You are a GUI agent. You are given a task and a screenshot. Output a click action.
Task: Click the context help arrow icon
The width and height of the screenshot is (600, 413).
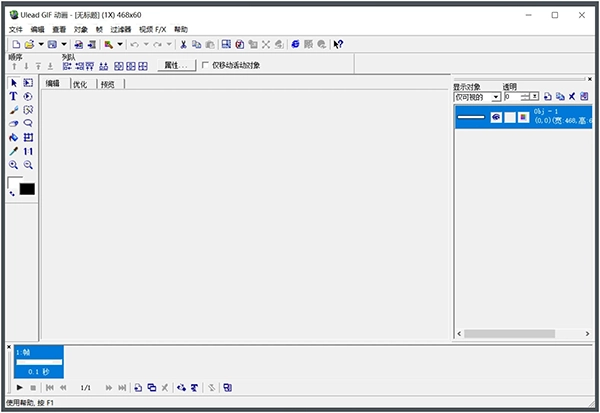[x=339, y=45]
